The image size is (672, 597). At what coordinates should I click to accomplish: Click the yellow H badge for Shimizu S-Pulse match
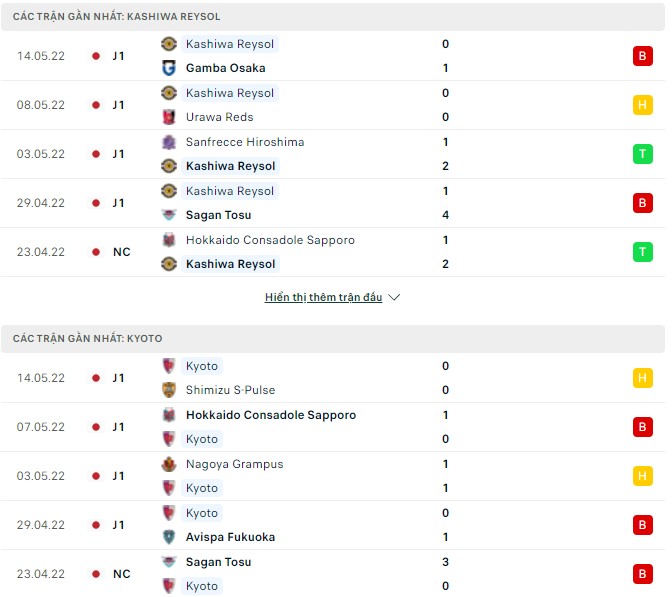(642, 378)
